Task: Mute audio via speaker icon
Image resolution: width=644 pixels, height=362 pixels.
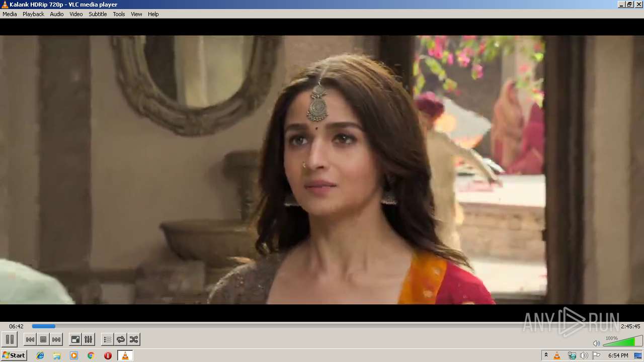Action: click(596, 343)
